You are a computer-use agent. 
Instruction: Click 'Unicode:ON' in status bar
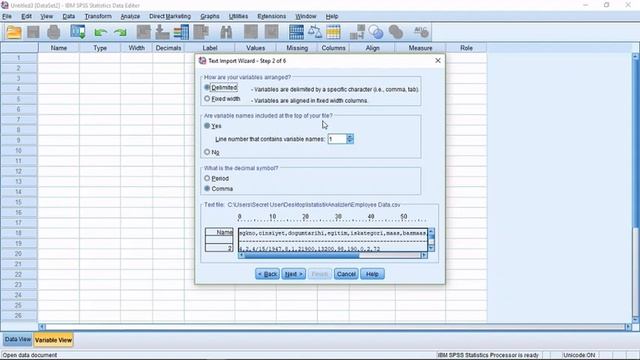point(579,355)
